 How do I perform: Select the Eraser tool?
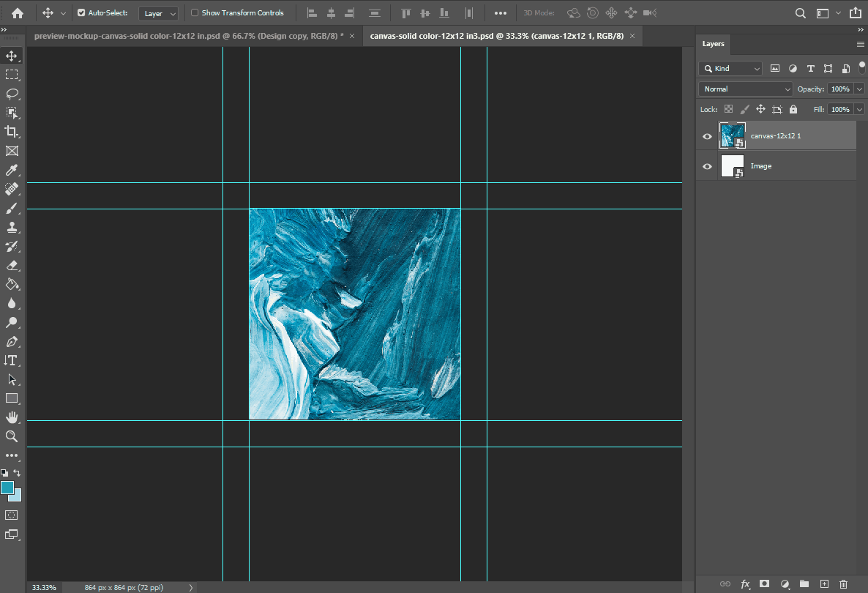tap(12, 265)
